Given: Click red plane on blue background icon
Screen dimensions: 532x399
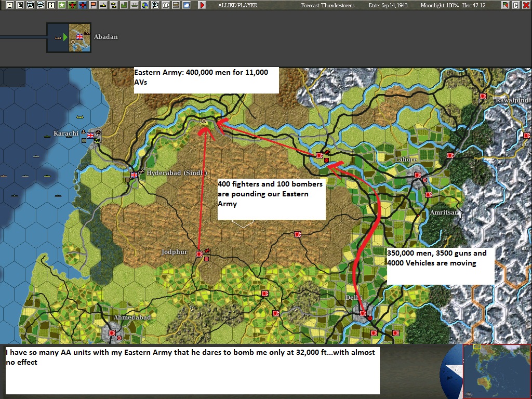Looking at the screenshot, I should [x=83, y=5].
